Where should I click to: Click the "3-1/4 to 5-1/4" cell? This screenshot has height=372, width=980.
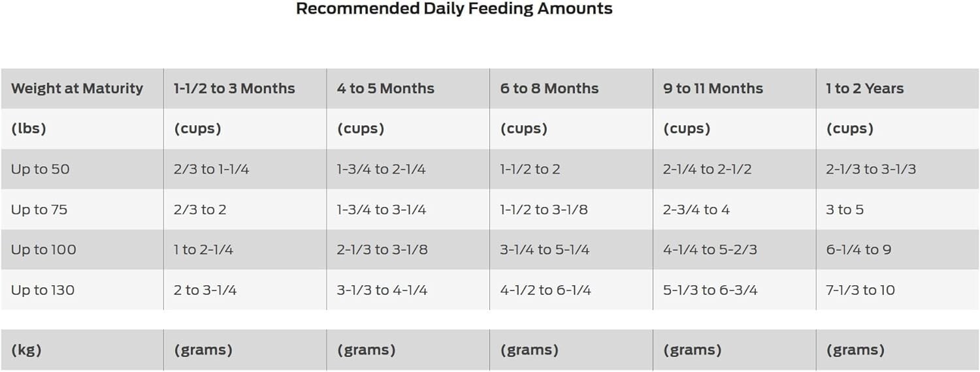coord(545,250)
